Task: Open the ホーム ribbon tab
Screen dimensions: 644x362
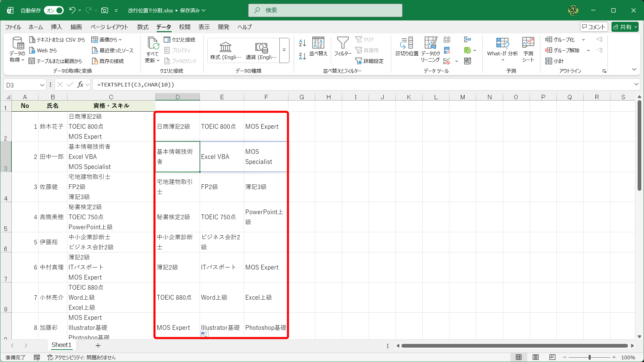Action: (36, 27)
